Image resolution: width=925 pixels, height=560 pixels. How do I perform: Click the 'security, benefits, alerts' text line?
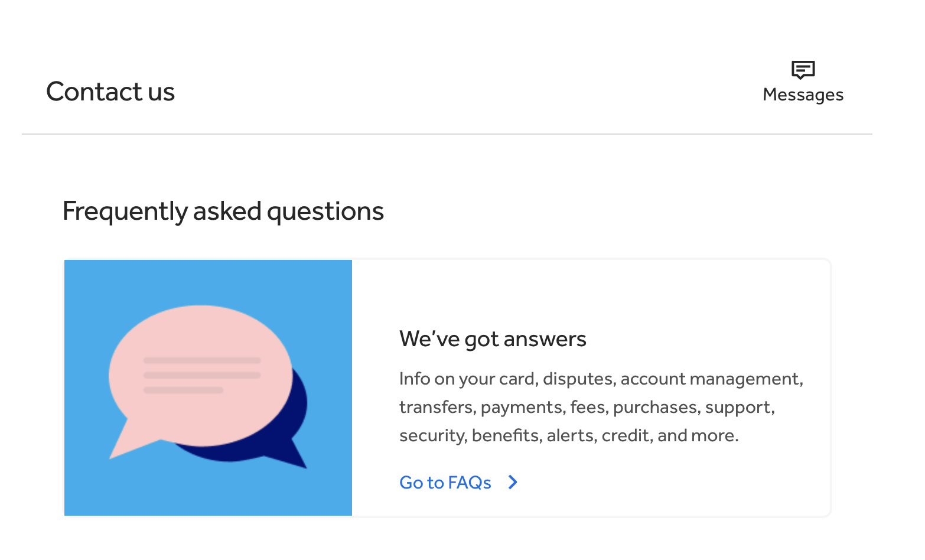(x=569, y=435)
